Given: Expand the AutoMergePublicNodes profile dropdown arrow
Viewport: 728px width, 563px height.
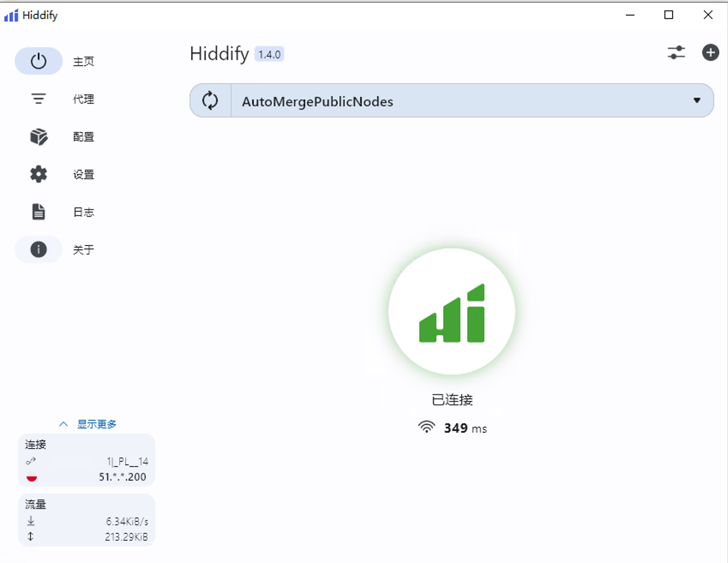Looking at the screenshot, I should [697, 100].
